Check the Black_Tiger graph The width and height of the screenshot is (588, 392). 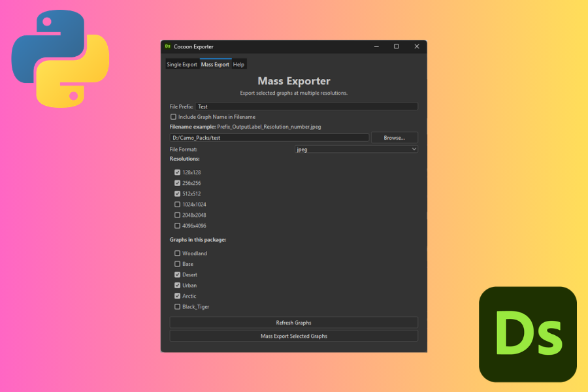tap(177, 307)
